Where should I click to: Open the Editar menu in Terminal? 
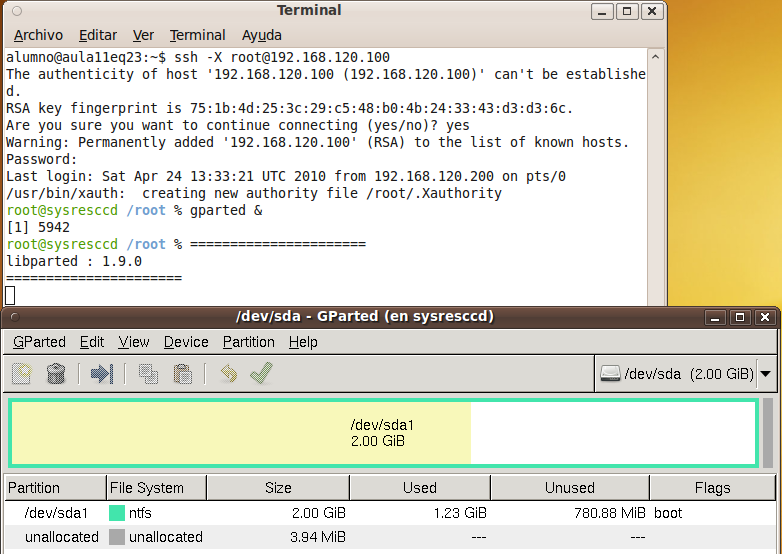[98, 35]
